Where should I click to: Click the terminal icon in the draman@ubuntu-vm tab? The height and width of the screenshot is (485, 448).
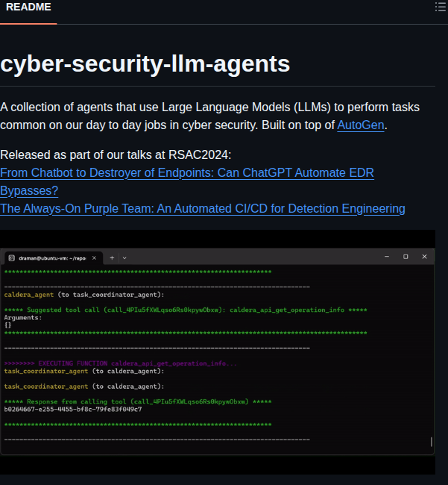click(11, 258)
